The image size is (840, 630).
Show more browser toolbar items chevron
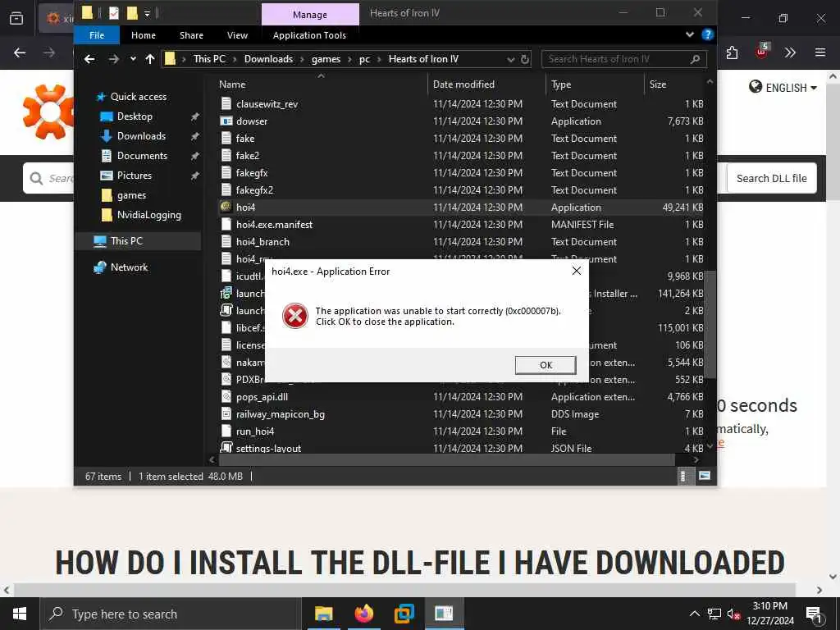point(790,52)
